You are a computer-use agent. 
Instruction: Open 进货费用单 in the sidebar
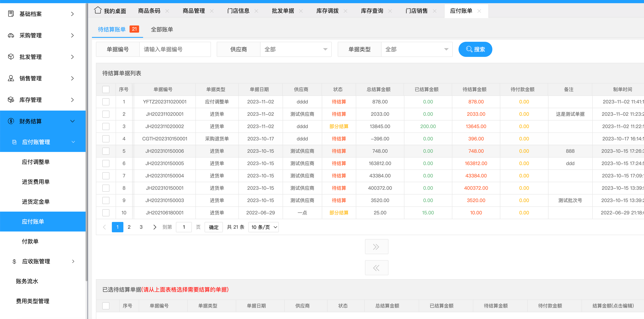tap(36, 182)
